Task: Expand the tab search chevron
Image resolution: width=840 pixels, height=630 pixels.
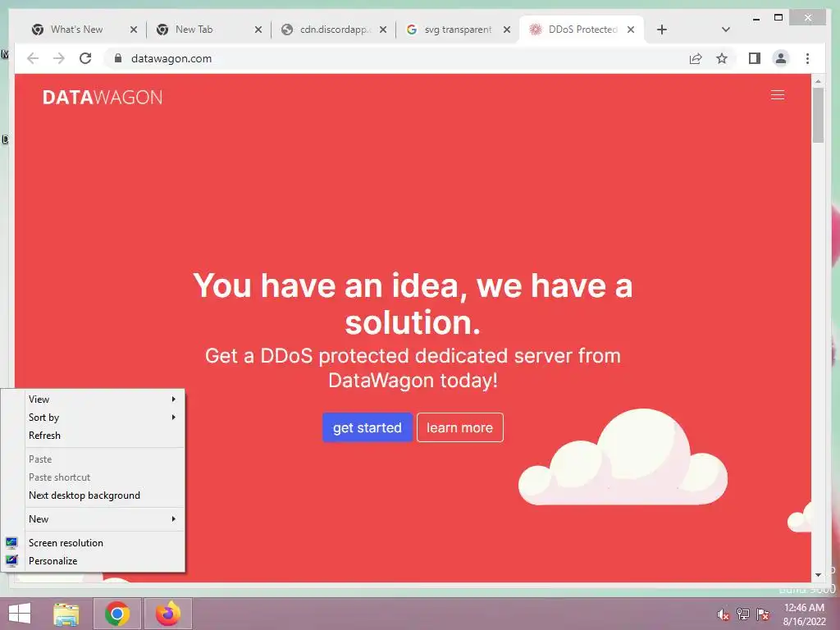Action: pyautogui.click(x=725, y=30)
